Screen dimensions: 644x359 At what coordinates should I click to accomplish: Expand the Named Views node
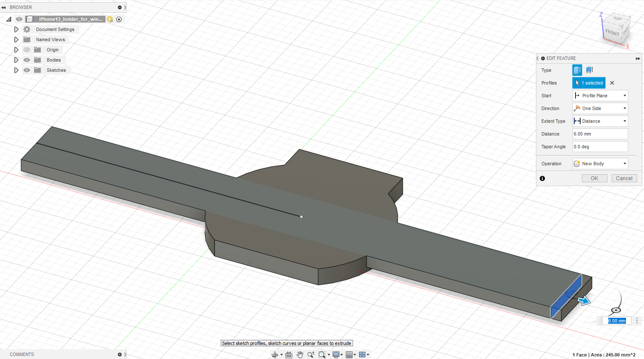pos(16,40)
